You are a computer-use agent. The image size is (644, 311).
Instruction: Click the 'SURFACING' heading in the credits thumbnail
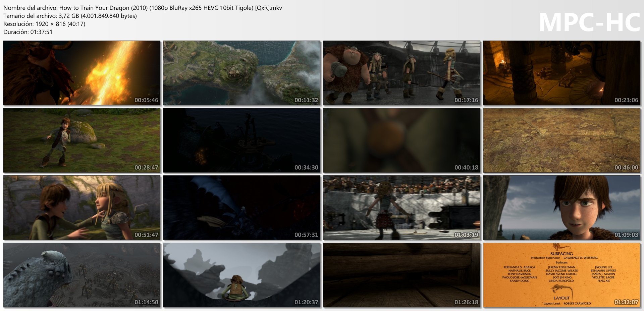pyautogui.click(x=561, y=254)
